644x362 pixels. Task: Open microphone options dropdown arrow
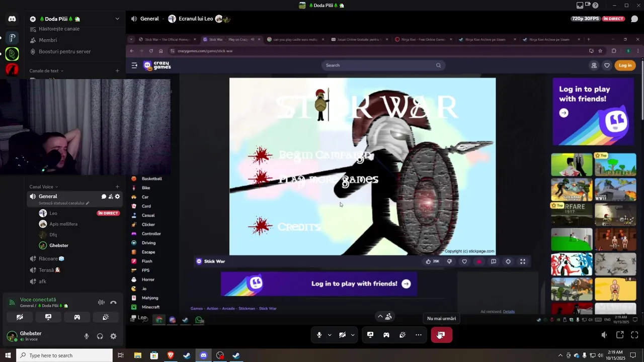pos(330,335)
